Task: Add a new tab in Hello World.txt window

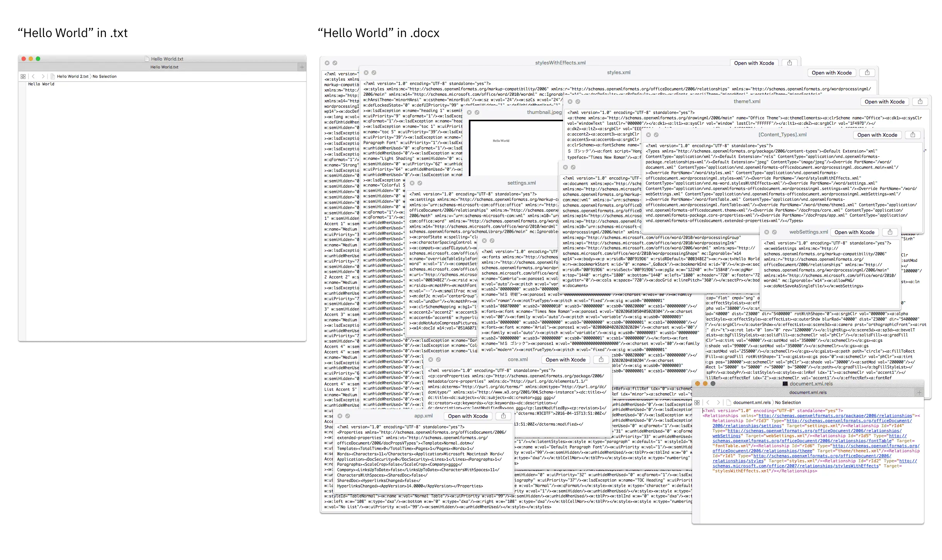Action: 302,67
